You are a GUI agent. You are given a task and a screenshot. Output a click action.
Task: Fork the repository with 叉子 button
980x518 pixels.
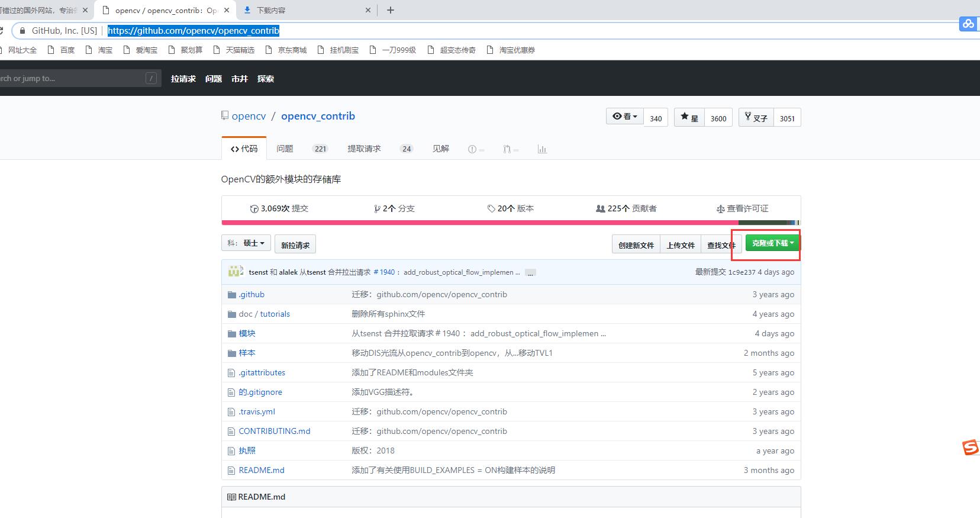click(756, 117)
